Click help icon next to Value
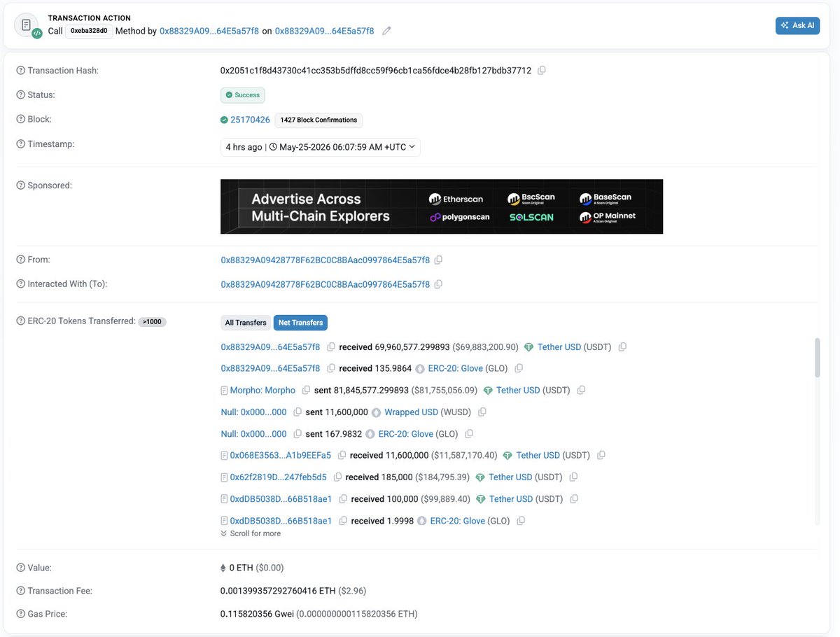840x637 pixels. (20, 568)
